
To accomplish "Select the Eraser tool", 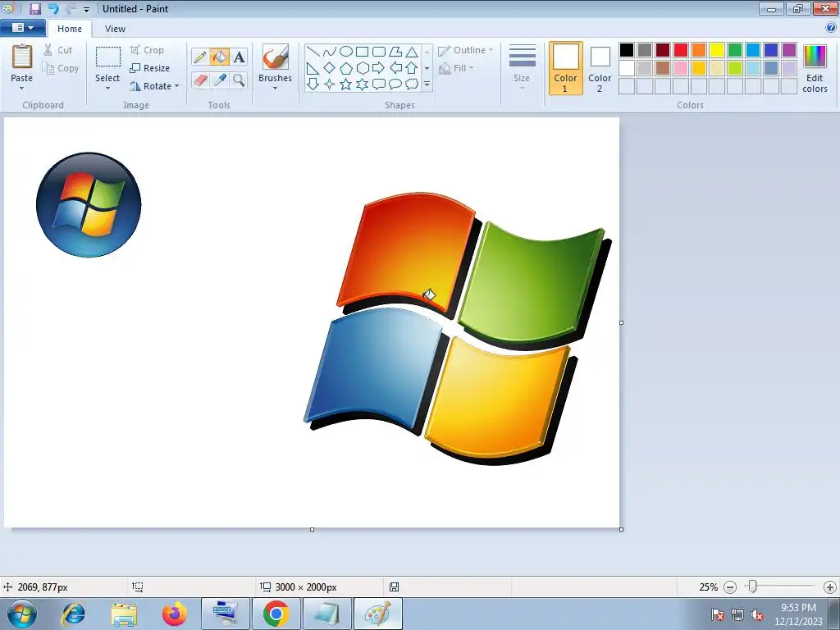I will pos(200,80).
